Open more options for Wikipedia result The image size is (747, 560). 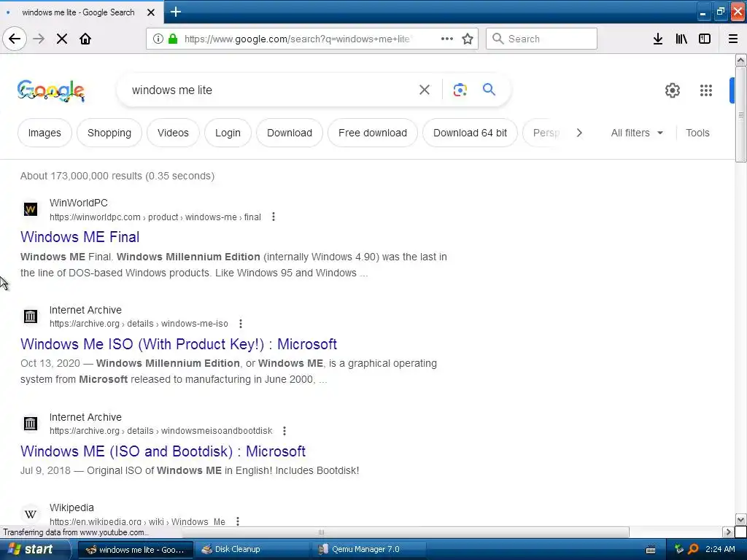[238, 521]
